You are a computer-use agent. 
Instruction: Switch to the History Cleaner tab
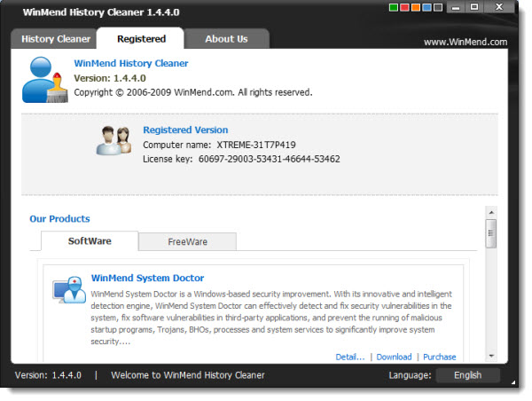pos(55,39)
